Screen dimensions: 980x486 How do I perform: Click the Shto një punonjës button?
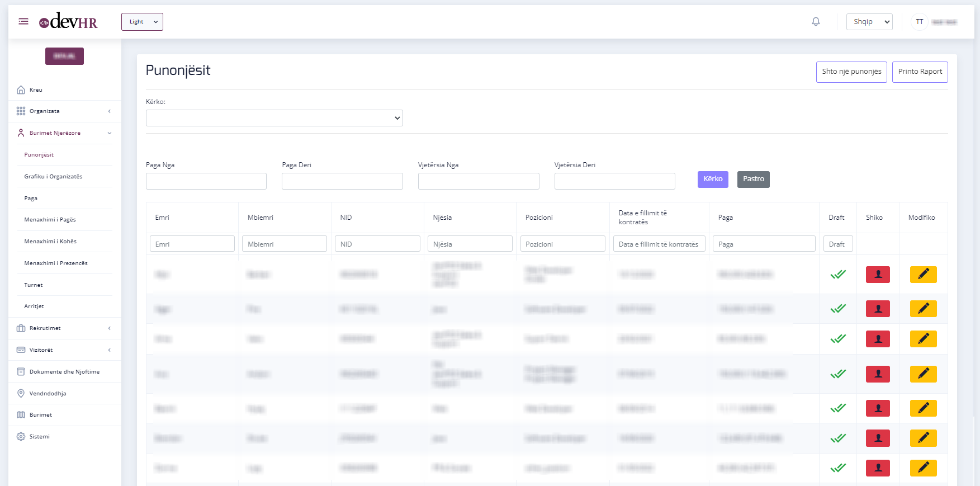[851, 72]
